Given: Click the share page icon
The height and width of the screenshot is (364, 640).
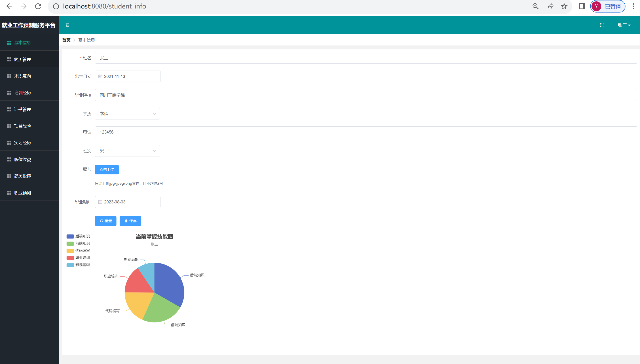Looking at the screenshot, I should click(x=550, y=6).
